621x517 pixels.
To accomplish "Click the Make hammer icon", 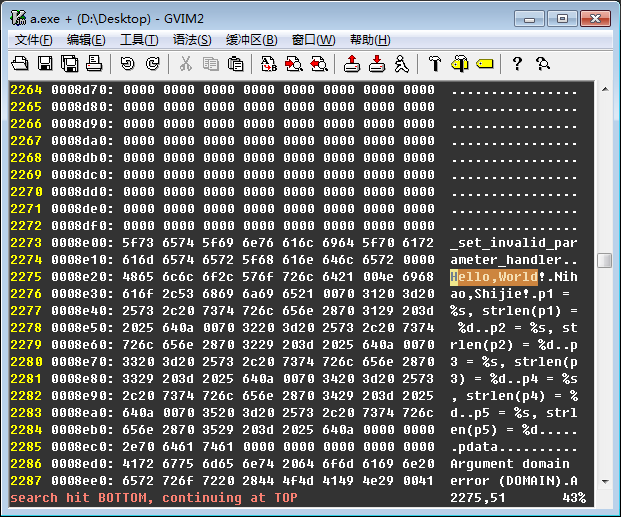I will pyautogui.click(x=435, y=64).
